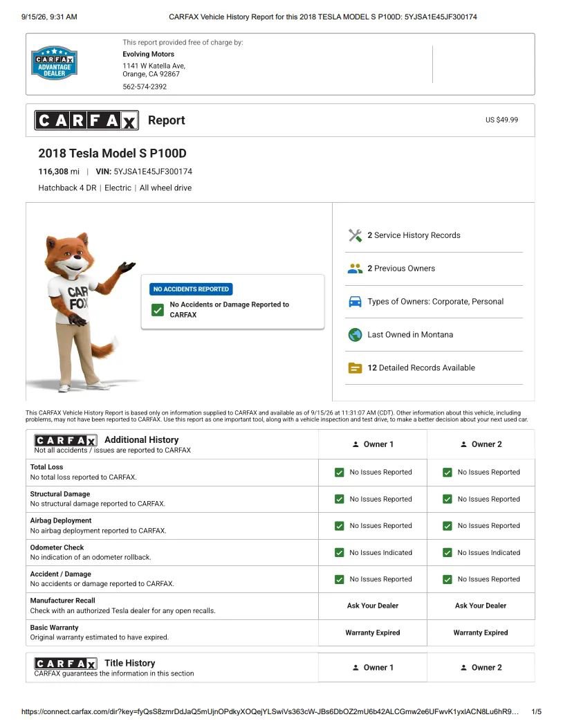563x728 pixels.
Task: Click the VIN 5YJSA1E45JF300174
Action: pos(144,172)
